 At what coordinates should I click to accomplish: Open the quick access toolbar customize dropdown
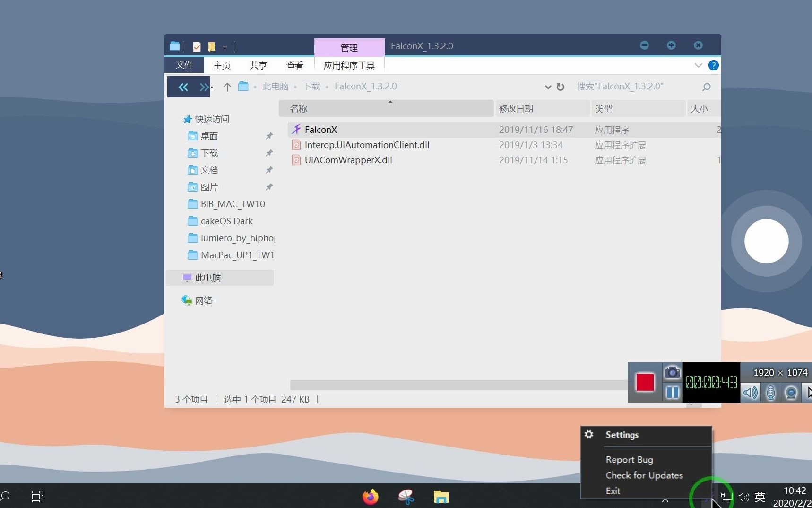225,47
